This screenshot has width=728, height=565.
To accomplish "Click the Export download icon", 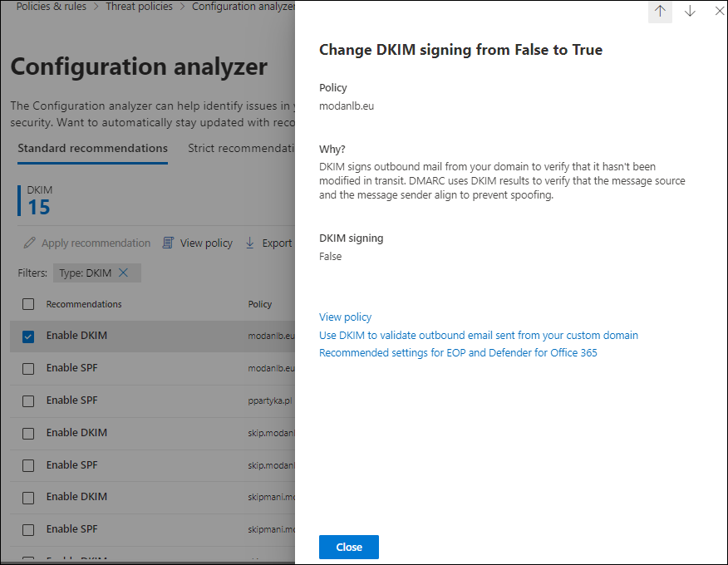I will coord(250,243).
